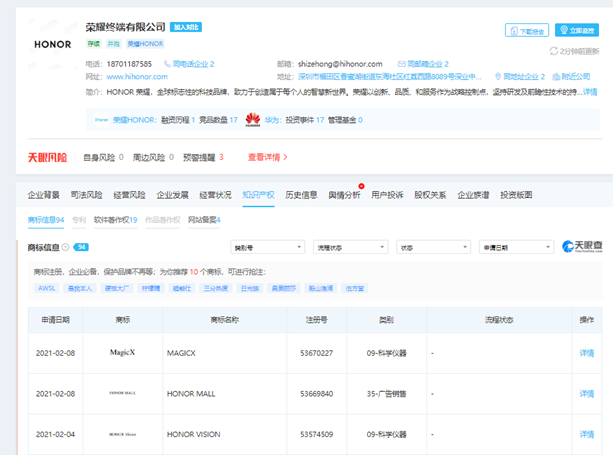This screenshot has width=613, height=455.
Task: Click the 荣耀HONOR brand tag
Action: 145,44
